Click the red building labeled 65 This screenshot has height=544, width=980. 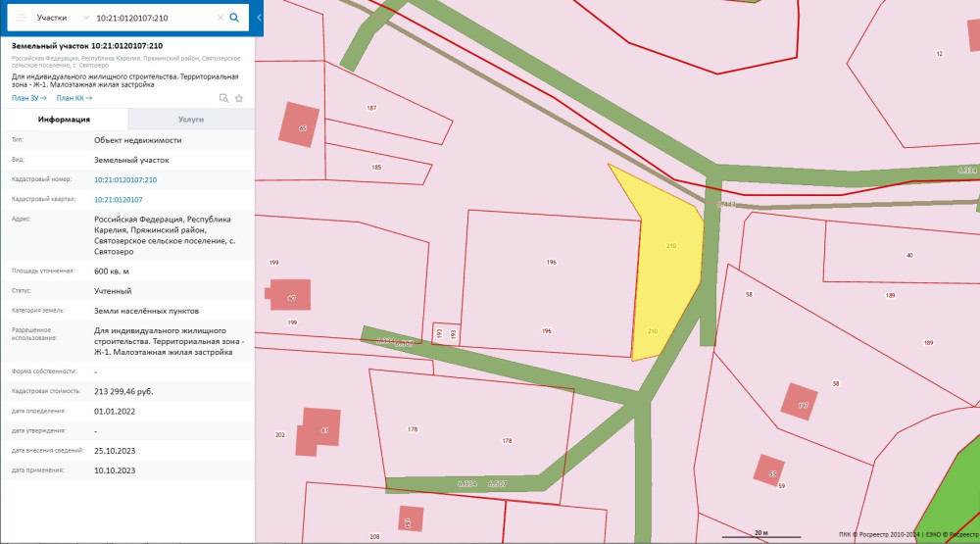coord(300,124)
